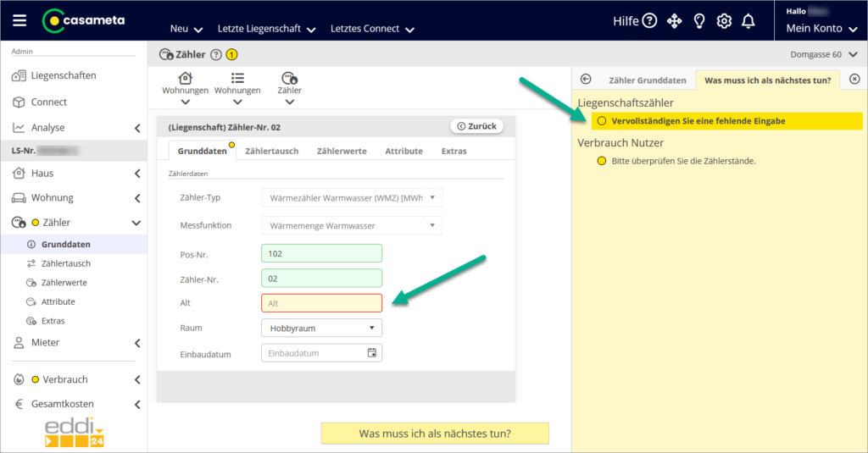Image resolution: width=868 pixels, height=453 pixels.
Task: Click into the empty Alt input field
Action: (321, 302)
